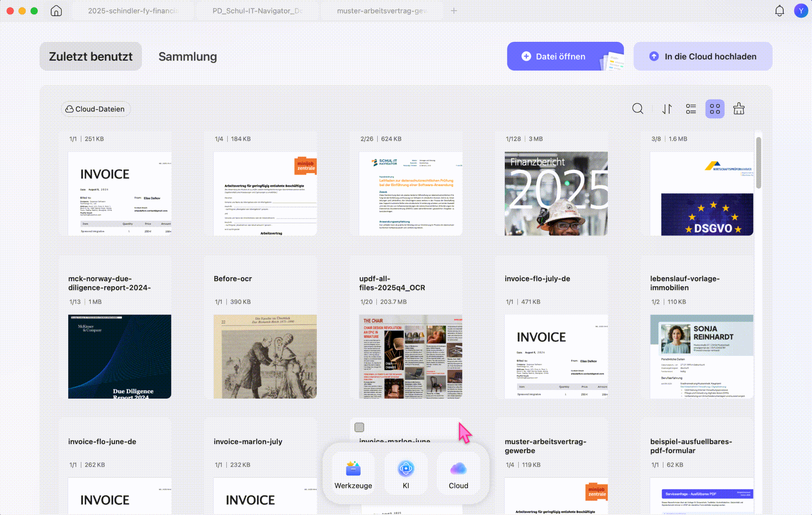Open the user account avatar Y

coord(801,11)
